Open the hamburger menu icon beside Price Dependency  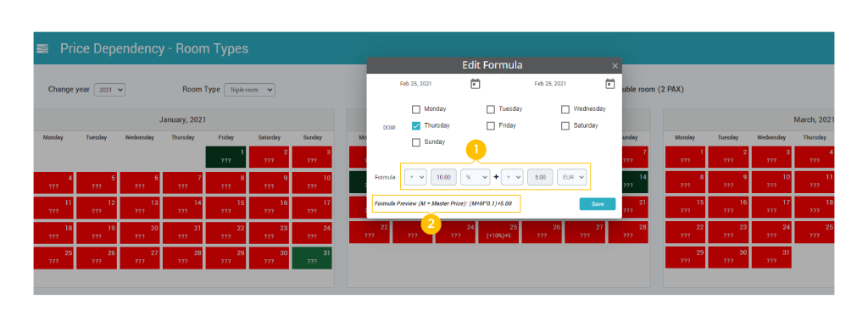coord(42,48)
